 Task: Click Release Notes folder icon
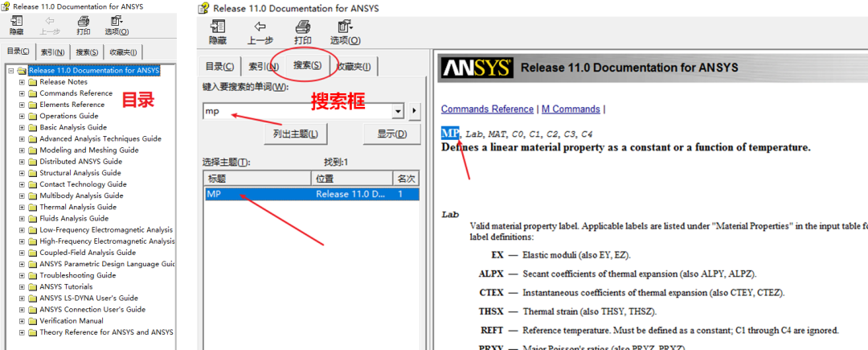(x=33, y=82)
